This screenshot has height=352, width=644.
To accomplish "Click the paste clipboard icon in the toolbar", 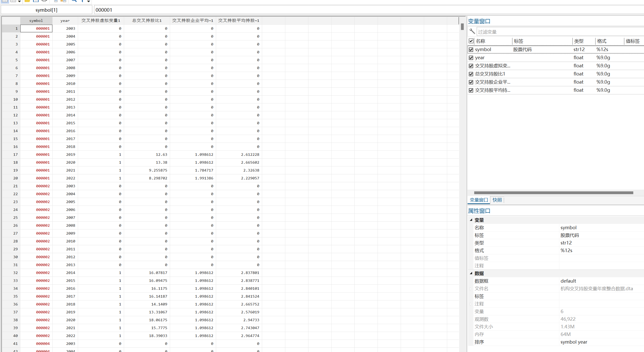I will pos(63,1).
